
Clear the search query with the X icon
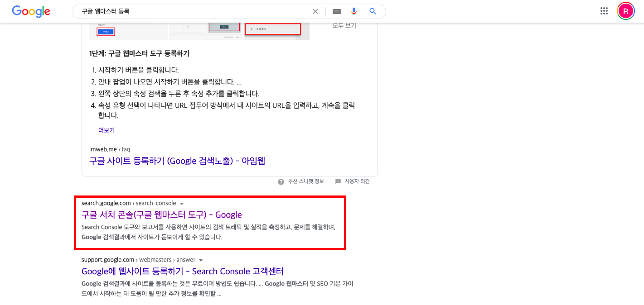[x=315, y=11]
